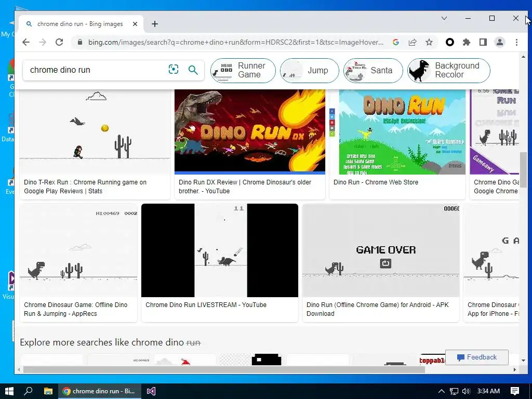This screenshot has width=532, height=399.
Task: Click the Google icon in address bar
Action: (395, 42)
